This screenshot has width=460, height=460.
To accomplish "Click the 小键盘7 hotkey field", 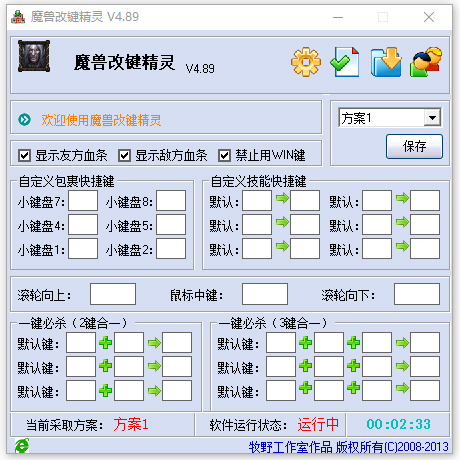I will [x=83, y=200].
